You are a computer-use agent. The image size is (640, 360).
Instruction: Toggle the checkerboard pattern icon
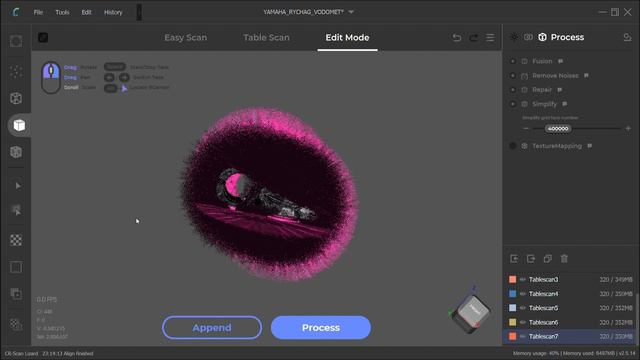[x=16, y=240]
